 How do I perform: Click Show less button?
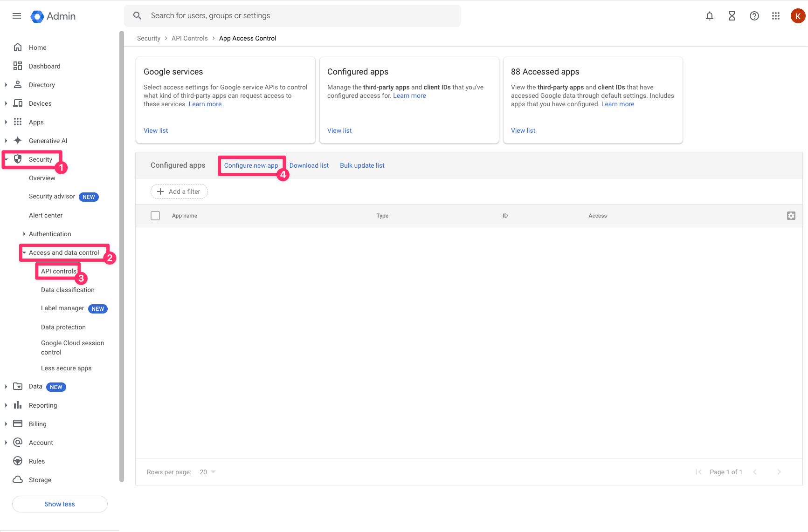coord(60,504)
